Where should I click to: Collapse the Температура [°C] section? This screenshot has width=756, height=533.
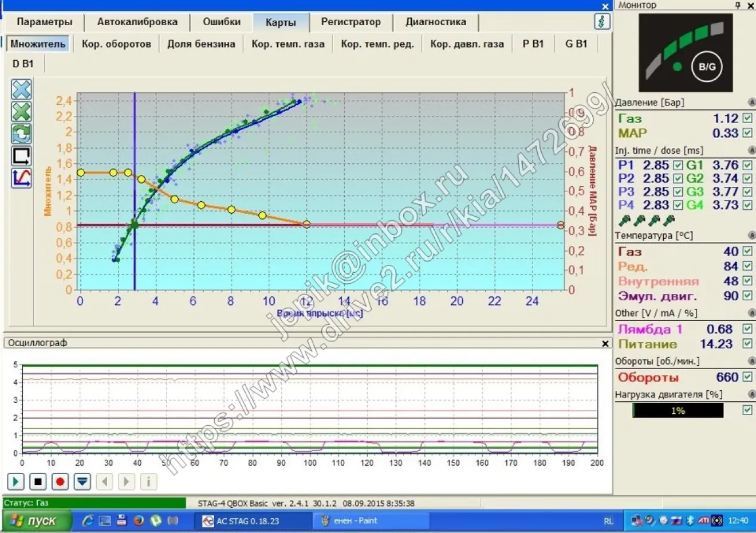tap(751, 236)
